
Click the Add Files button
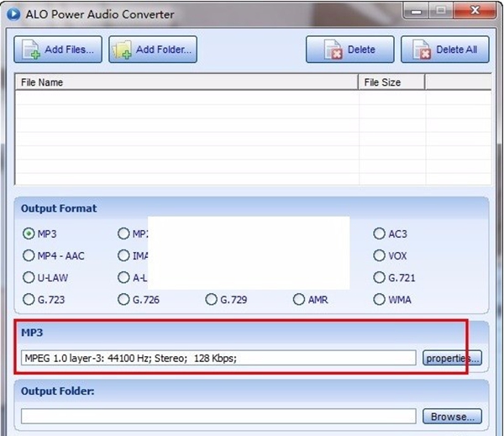(58, 50)
